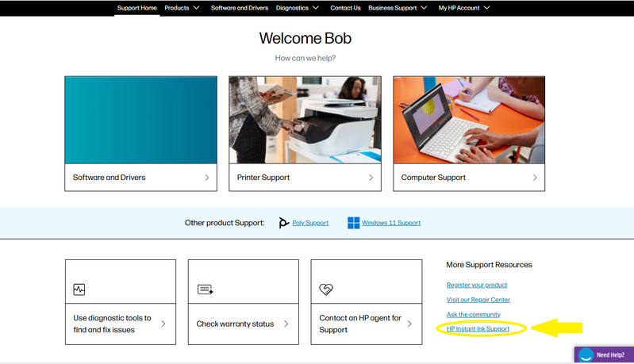Viewport: 634px width, 364px height.
Task: Open Contact Us from the navigation bar
Action: 345,8
